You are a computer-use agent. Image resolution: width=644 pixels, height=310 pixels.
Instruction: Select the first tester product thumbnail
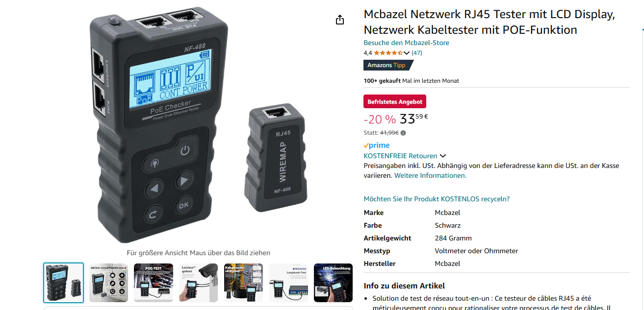click(x=64, y=283)
